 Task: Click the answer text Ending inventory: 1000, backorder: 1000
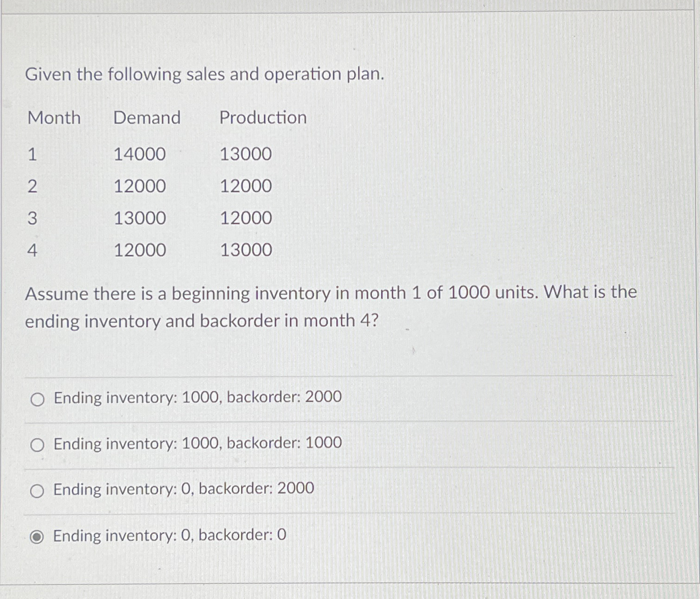pos(197,443)
